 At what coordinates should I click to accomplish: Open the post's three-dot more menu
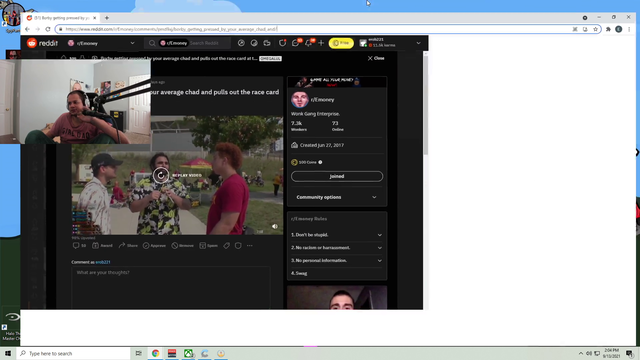(x=250, y=245)
